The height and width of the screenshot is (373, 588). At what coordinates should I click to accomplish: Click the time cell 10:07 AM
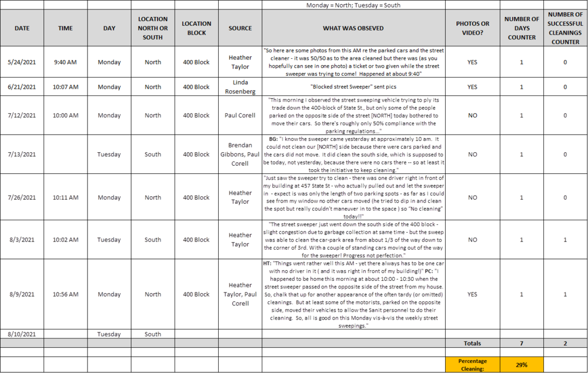(65, 87)
